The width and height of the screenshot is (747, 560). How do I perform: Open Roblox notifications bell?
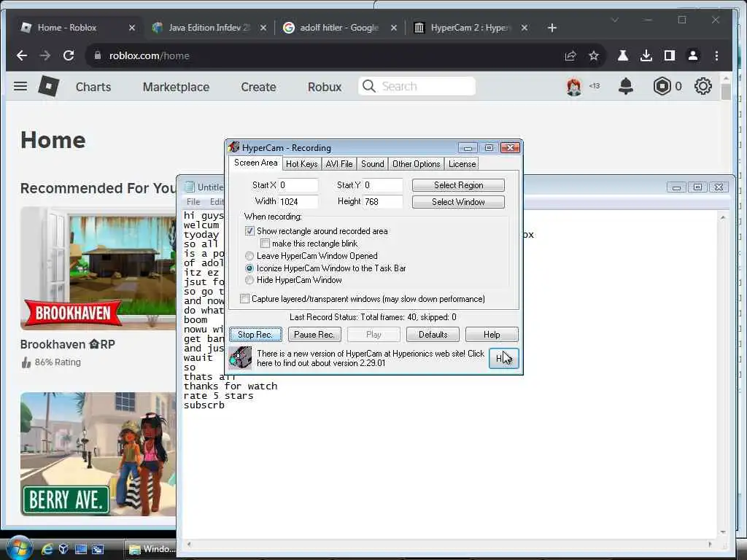[x=625, y=86]
